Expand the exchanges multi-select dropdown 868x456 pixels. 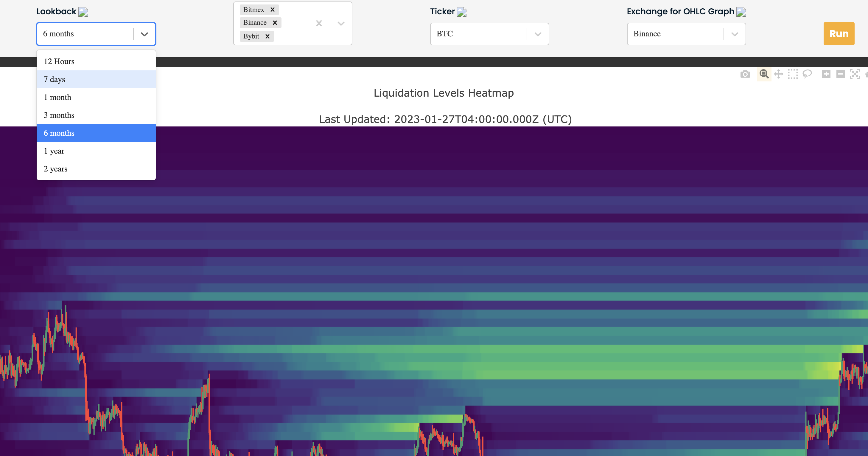pos(341,23)
